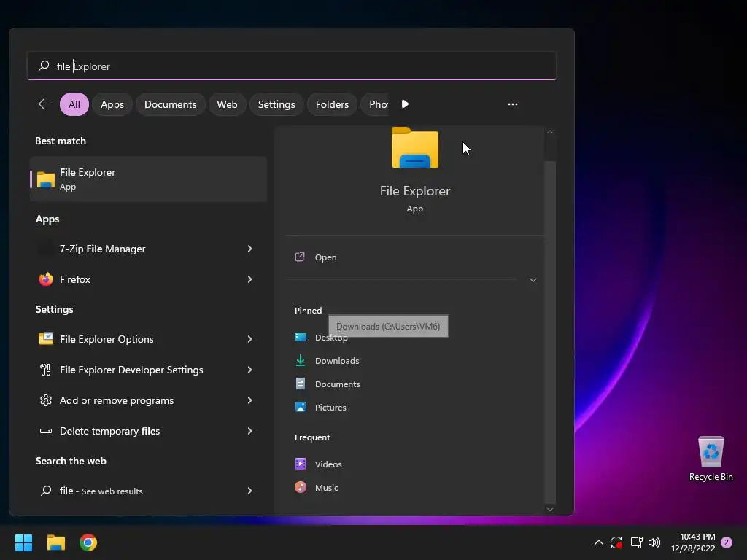Screen dimensions: 747x560
Task: Open the Delete temporary files setting
Action: pyautogui.click(x=147, y=431)
